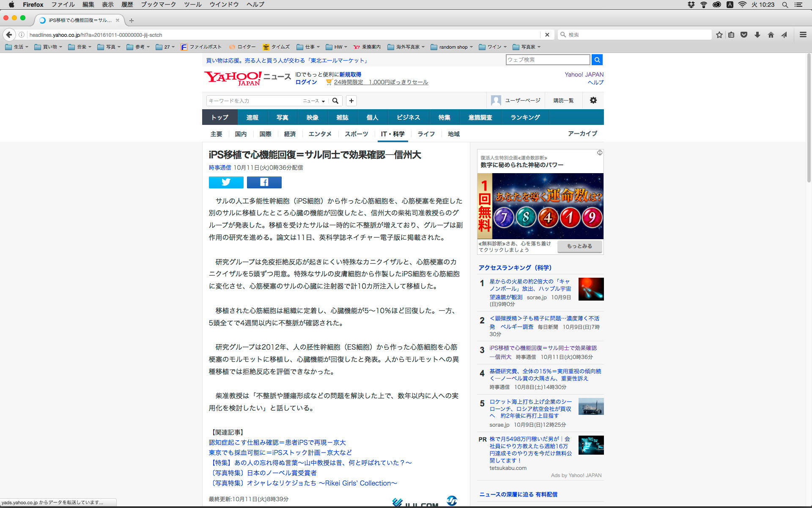Bookmark this page with the star icon
Viewport: 812px width, 508px height.
click(x=719, y=35)
